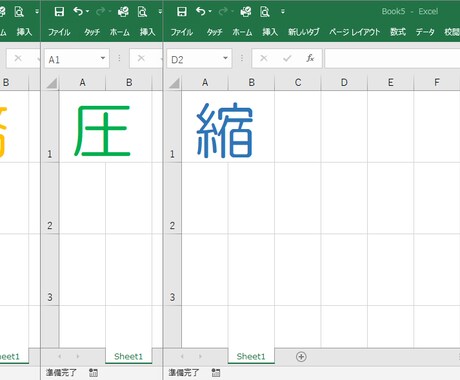Screen dimensions: 460x380
Task: Open the データ ribbon tab
Action: point(425,32)
